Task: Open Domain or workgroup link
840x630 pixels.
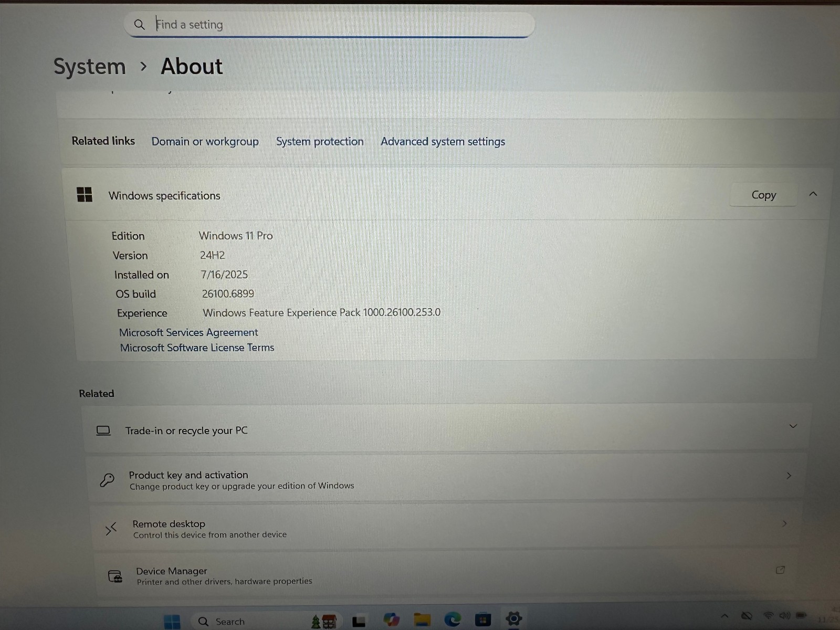Action: point(205,141)
